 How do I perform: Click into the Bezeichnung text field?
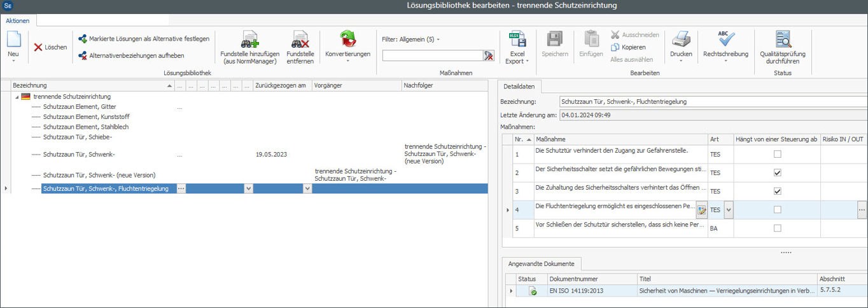713,101
